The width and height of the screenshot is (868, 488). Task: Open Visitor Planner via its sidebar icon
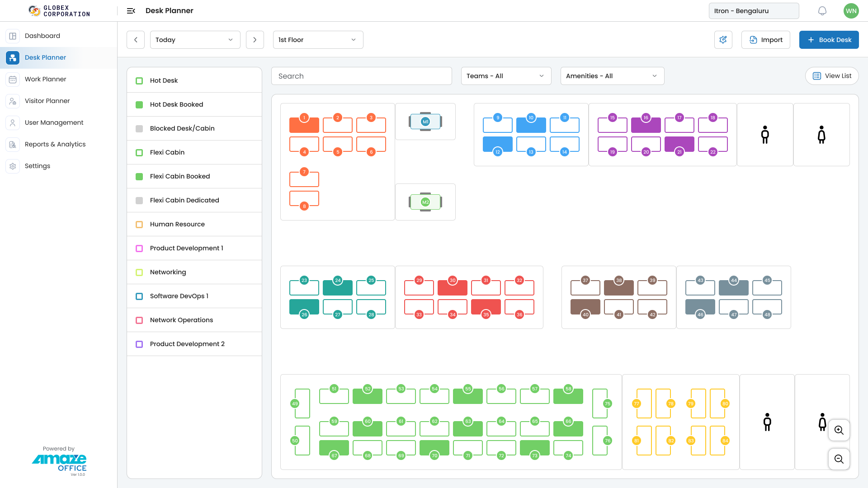coord(12,101)
